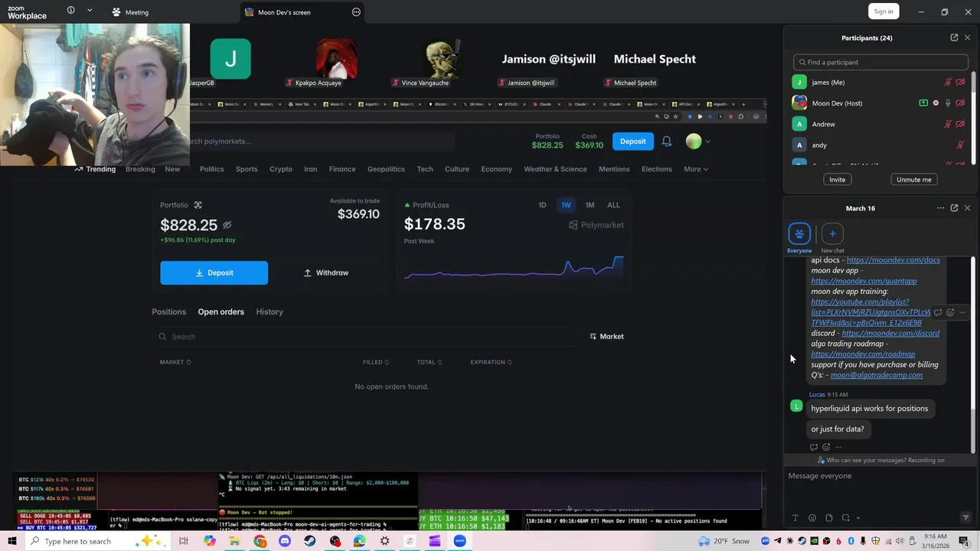This screenshot has height=551, width=980.
Task: Click into Find a participant field
Action: [880, 62]
